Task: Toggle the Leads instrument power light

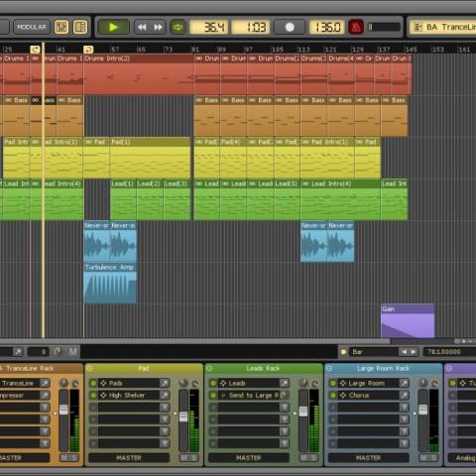Action: (x=213, y=383)
